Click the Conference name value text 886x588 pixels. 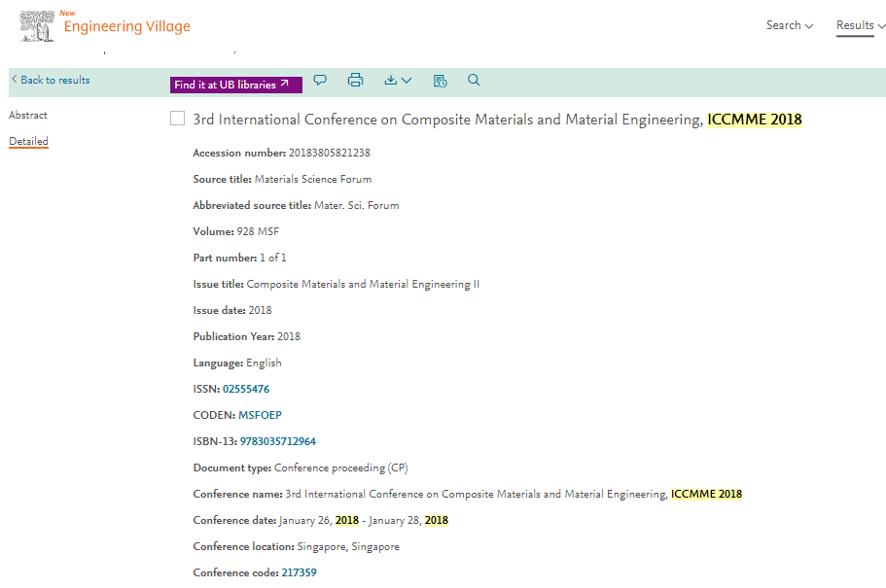coord(514,495)
